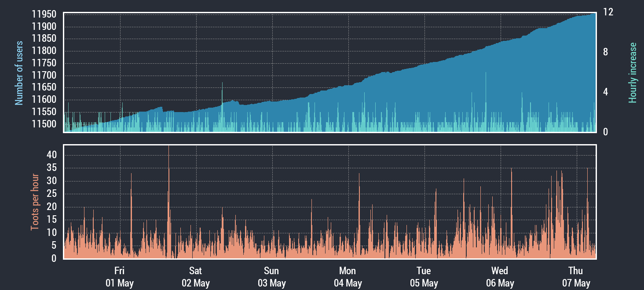Click the 11850 tick on users axis
This screenshot has width=644, height=290.
pyautogui.click(x=44, y=39)
